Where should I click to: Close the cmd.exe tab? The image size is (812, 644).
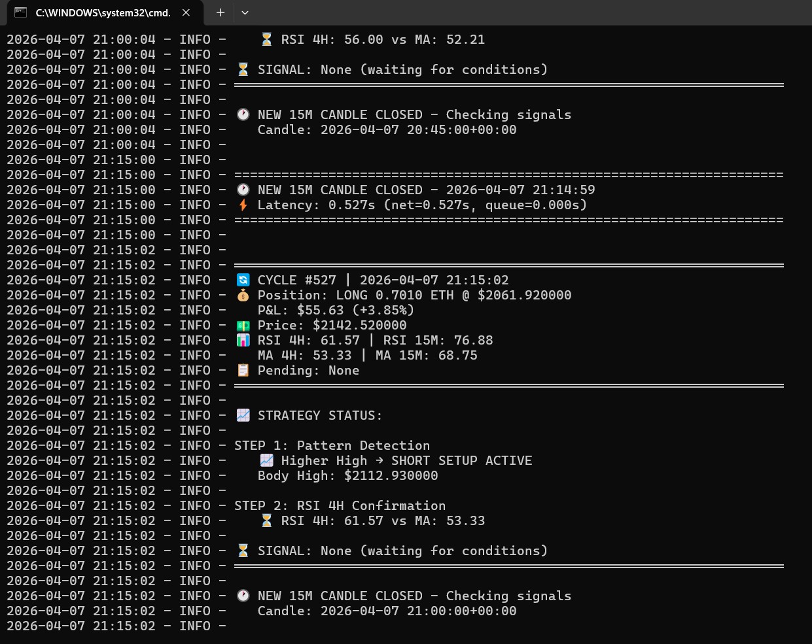point(185,12)
